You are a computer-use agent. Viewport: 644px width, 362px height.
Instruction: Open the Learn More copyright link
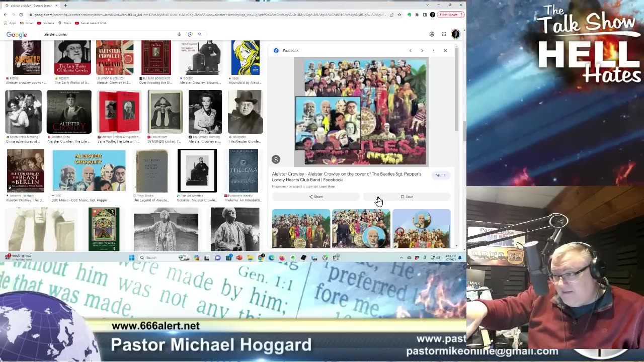327,187
